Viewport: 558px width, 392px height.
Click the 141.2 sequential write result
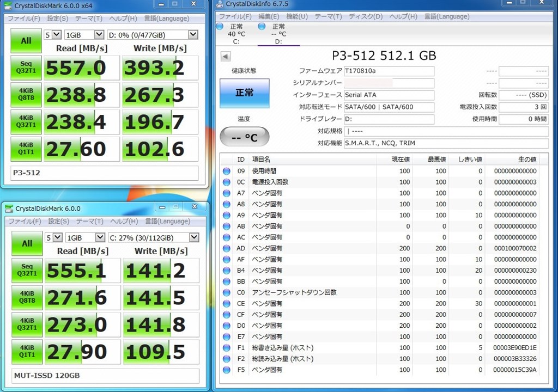pyautogui.click(x=161, y=271)
